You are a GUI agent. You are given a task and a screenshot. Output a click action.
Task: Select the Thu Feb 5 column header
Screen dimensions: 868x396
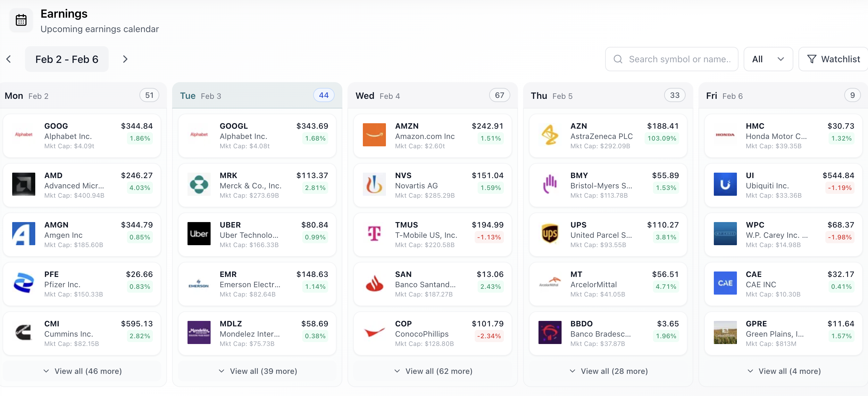tap(607, 96)
